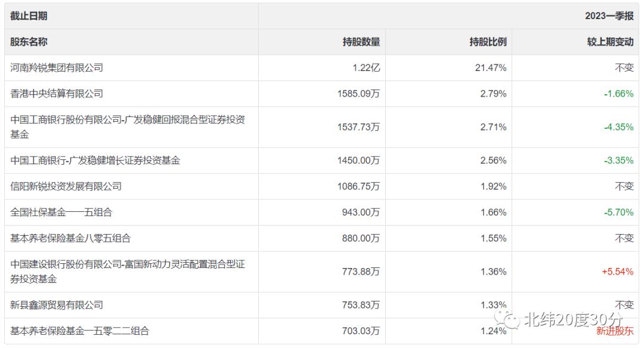Click the 截止日期 header cell
The image size is (644, 348).
[x=29, y=16]
